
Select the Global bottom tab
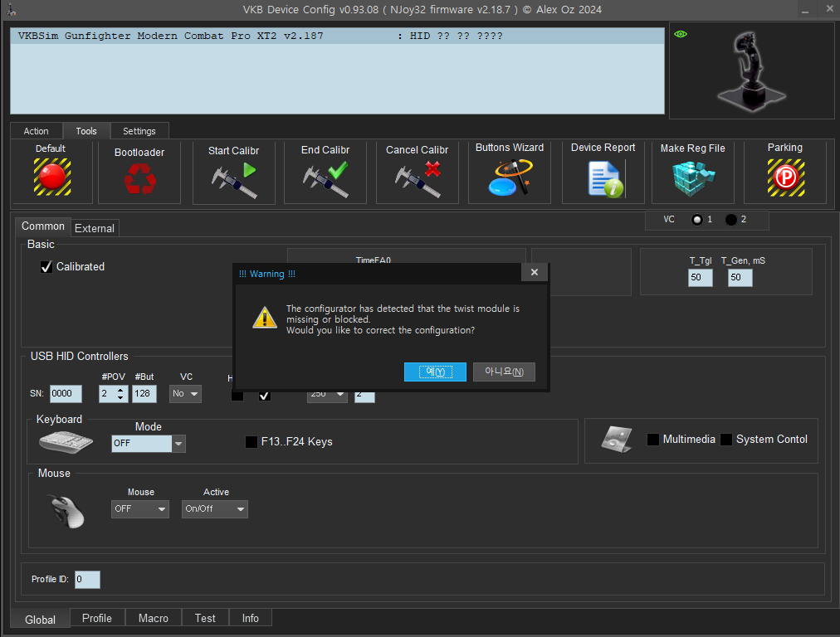coord(40,620)
